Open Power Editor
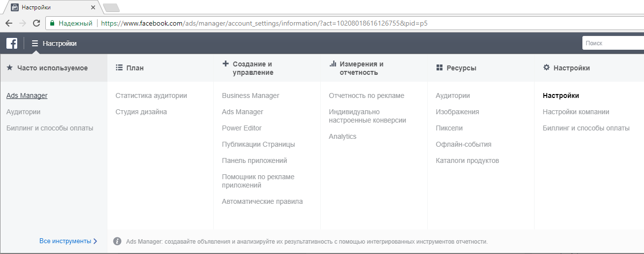Viewport: 644px width, 254px height. [242, 128]
